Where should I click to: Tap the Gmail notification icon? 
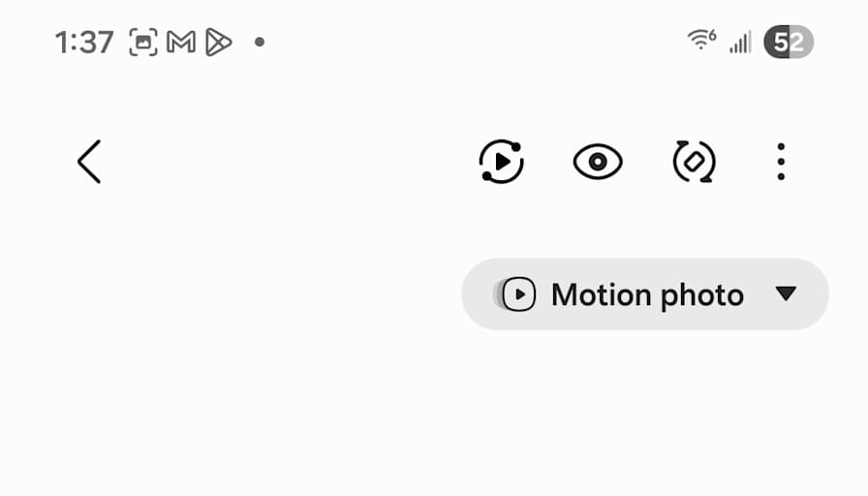click(181, 43)
